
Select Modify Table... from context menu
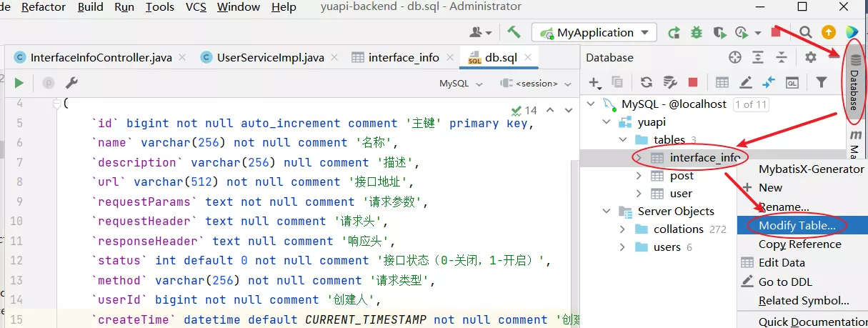797,225
